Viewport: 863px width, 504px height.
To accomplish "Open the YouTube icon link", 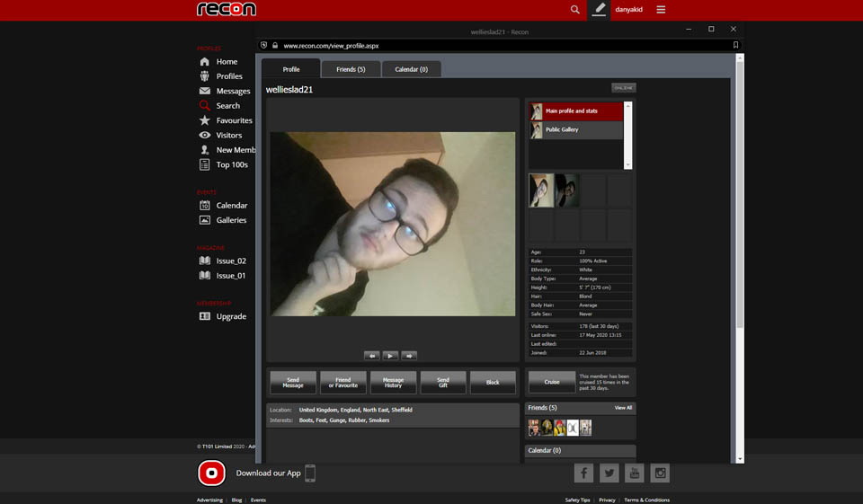I will [x=635, y=473].
